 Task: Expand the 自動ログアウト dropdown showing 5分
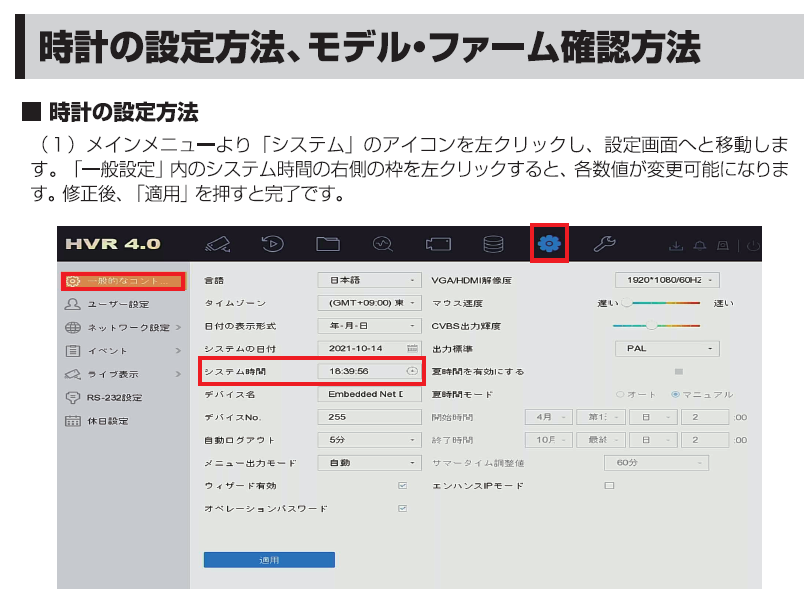pyautogui.click(x=369, y=439)
